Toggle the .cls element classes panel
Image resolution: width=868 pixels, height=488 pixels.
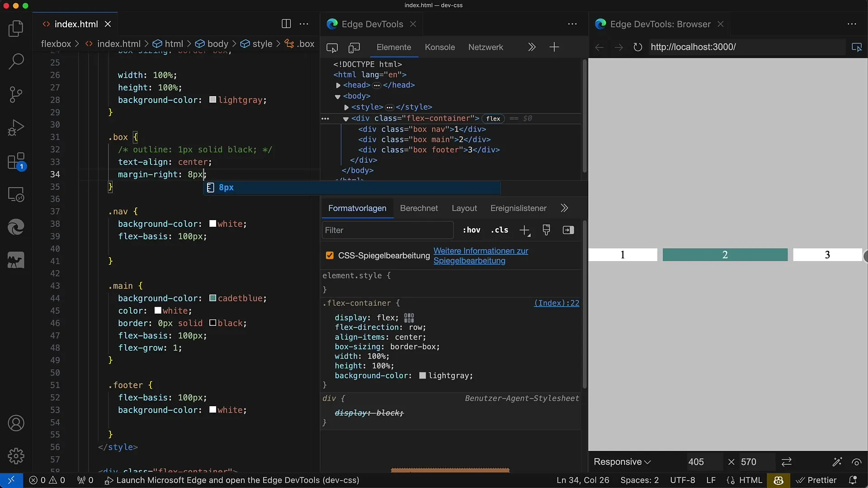click(500, 230)
